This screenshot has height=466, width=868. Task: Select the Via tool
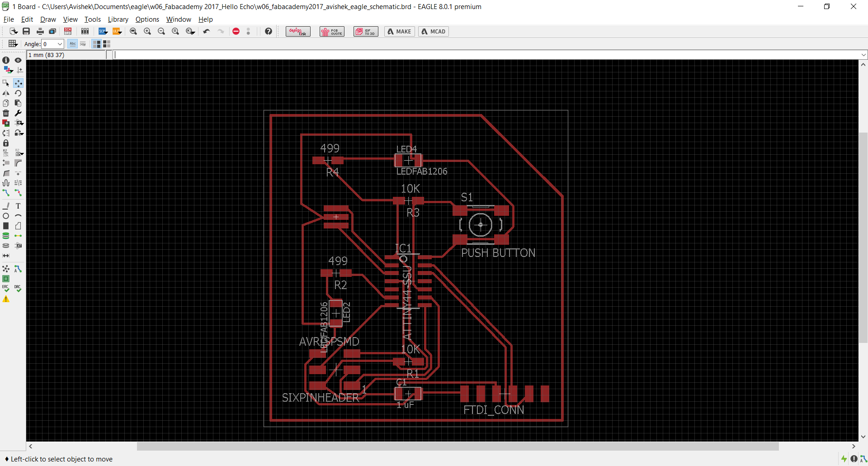[6, 236]
